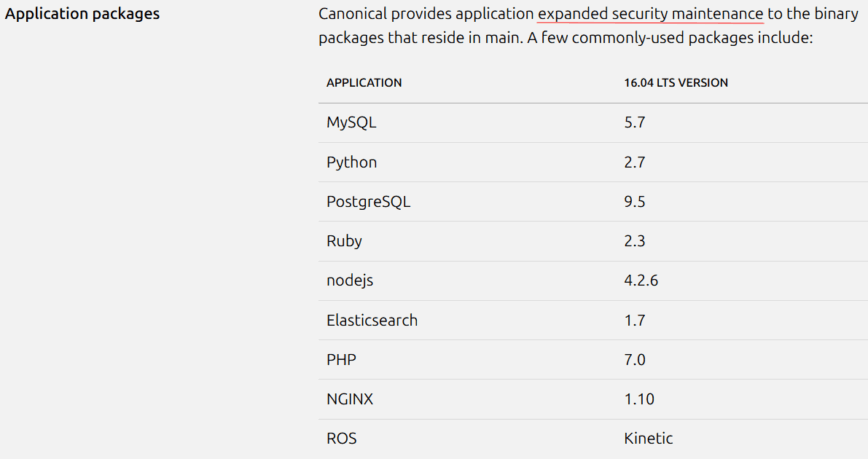868x459 pixels.
Task: Select the Kinetic version for ROS
Action: [x=648, y=438]
